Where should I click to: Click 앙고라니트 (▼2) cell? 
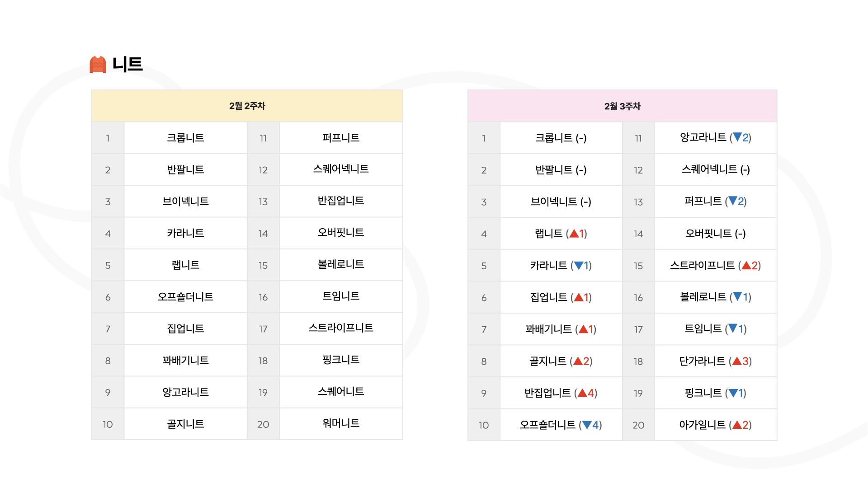click(716, 137)
